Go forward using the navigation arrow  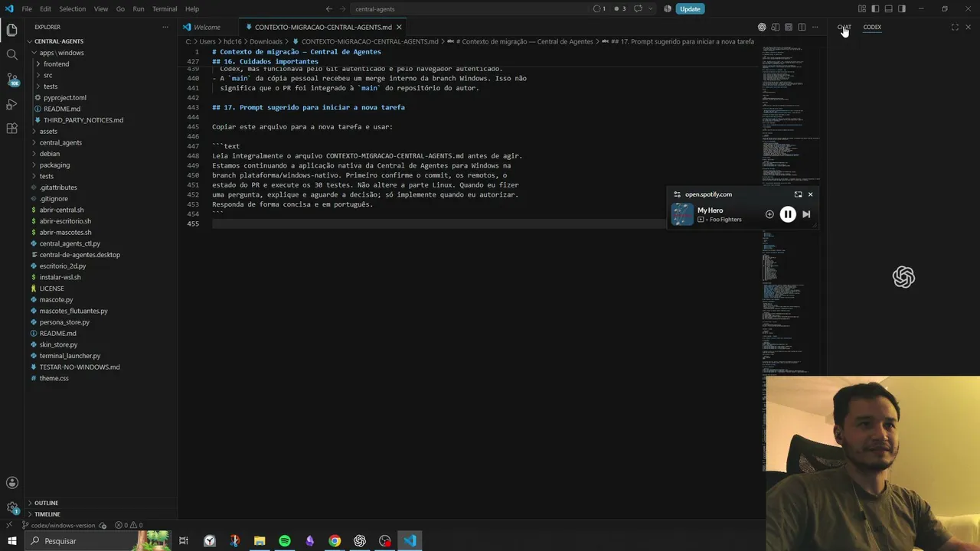[x=342, y=9]
